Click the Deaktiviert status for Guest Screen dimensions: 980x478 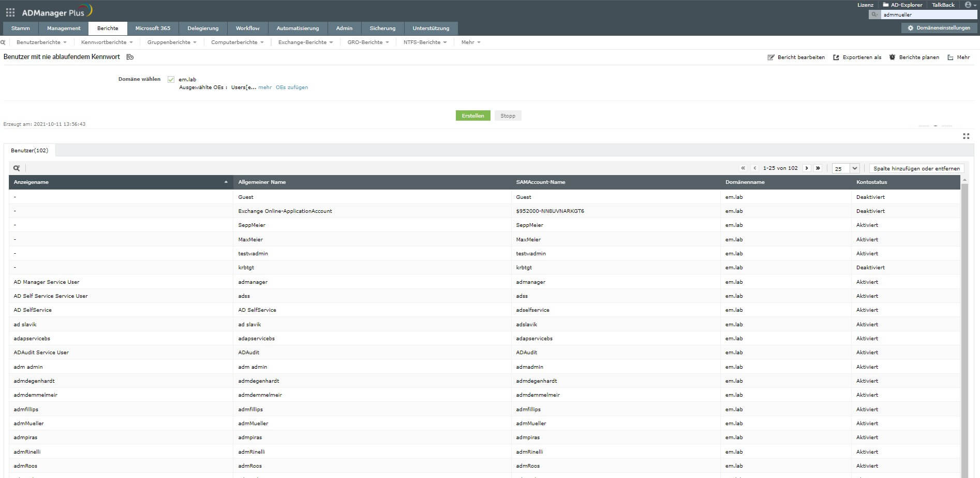(x=870, y=197)
